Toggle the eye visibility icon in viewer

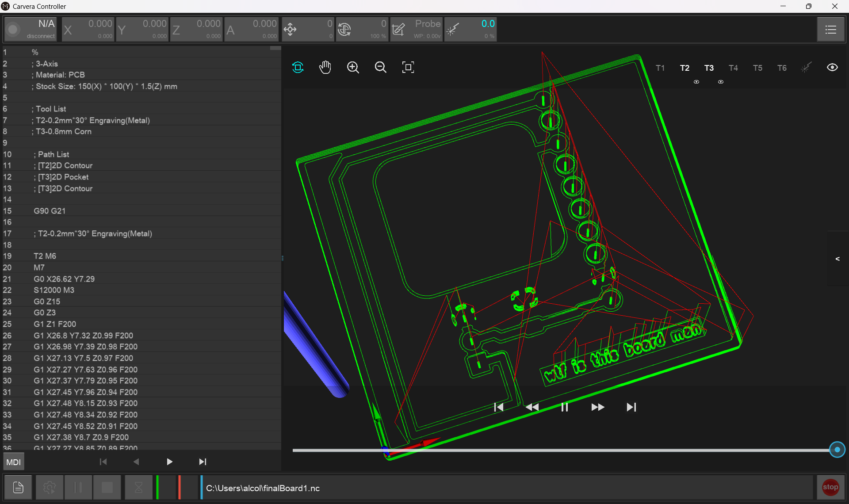coord(832,68)
